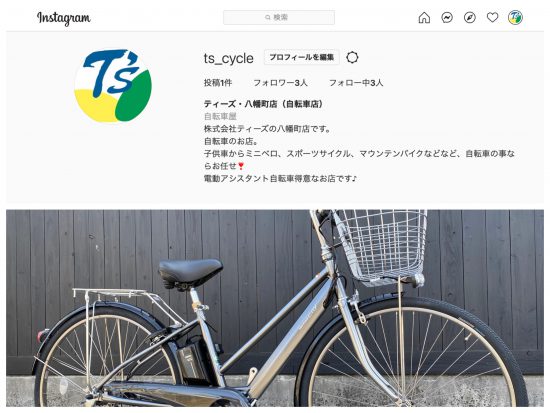Viewport: 550px width, 413px height.
Task: Click the Instagram wordmark logo
Action: (63, 18)
